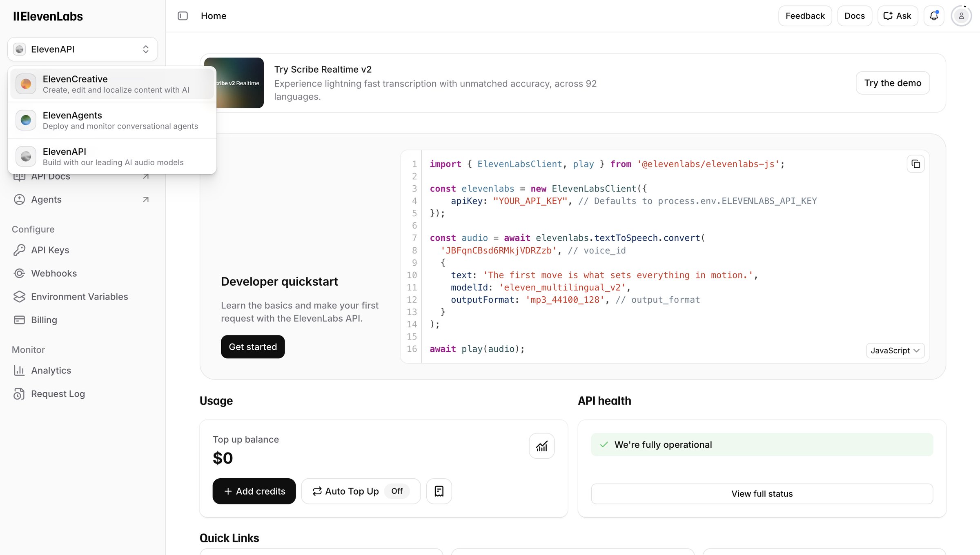Click the Billing card icon
Screen dimensions: 980x555
click(19, 320)
